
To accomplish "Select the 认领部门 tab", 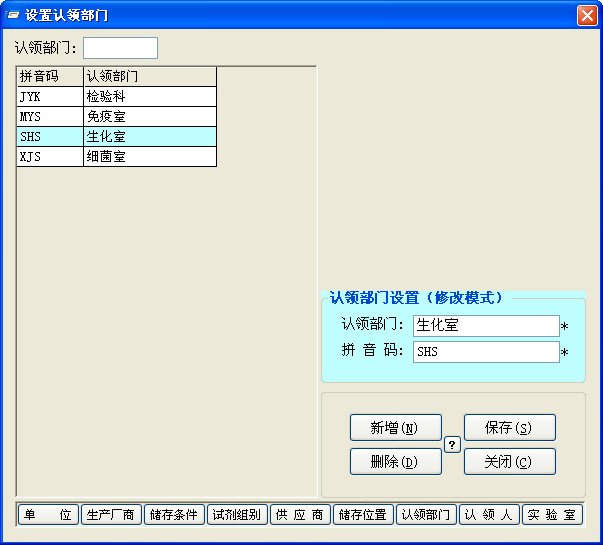I will point(426,515).
